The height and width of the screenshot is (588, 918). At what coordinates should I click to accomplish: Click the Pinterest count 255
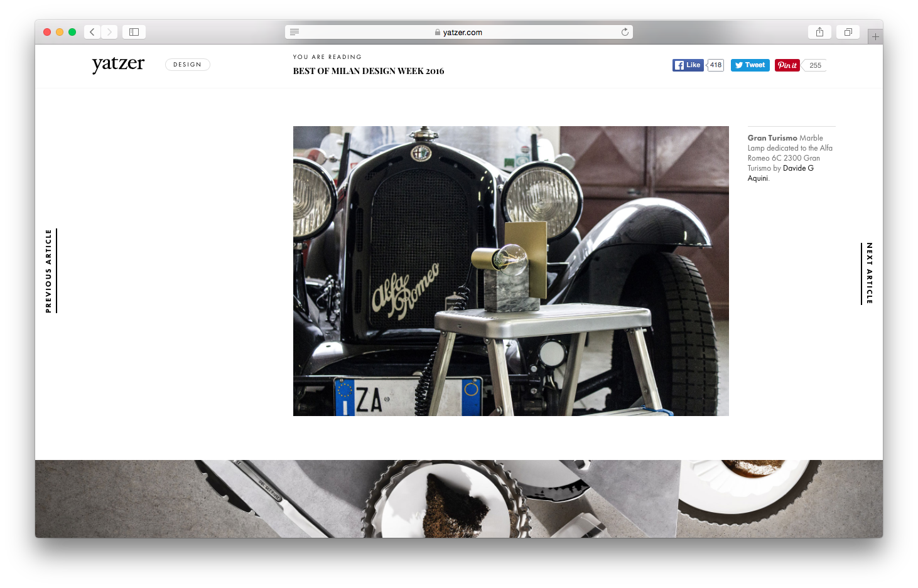(x=815, y=65)
